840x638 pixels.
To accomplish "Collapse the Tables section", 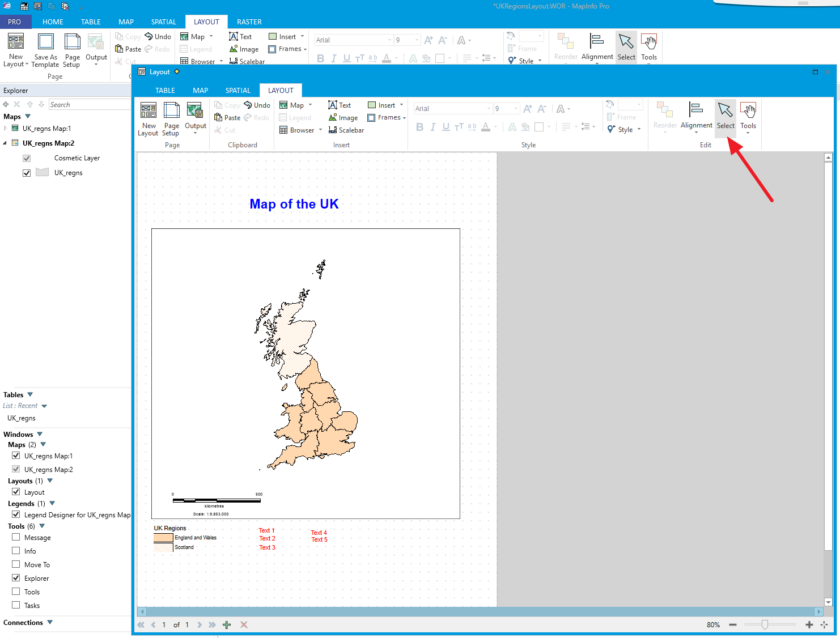I will (30, 394).
